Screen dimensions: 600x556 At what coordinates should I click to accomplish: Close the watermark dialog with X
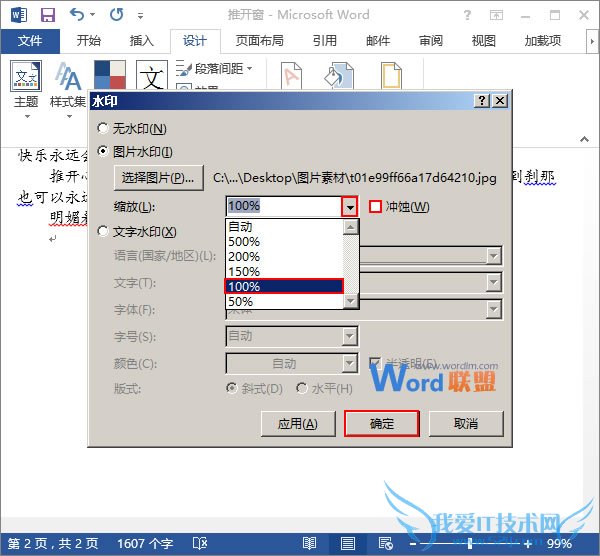tap(500, 101)
